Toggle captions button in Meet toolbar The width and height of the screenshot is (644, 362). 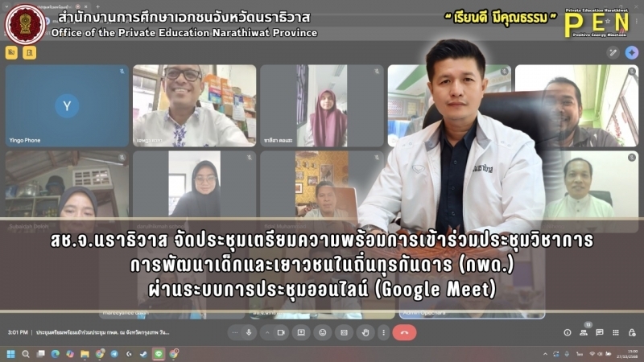coord(344,332)
